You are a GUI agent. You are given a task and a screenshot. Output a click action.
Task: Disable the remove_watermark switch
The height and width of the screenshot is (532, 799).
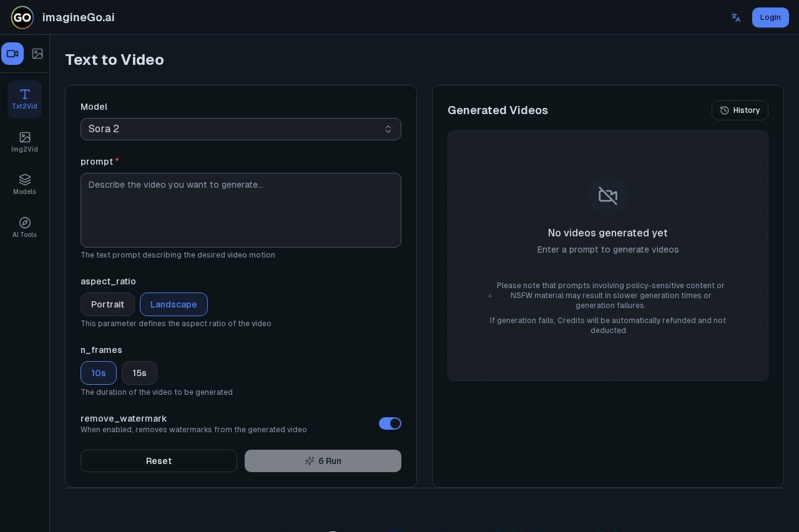tap(390, 423)
